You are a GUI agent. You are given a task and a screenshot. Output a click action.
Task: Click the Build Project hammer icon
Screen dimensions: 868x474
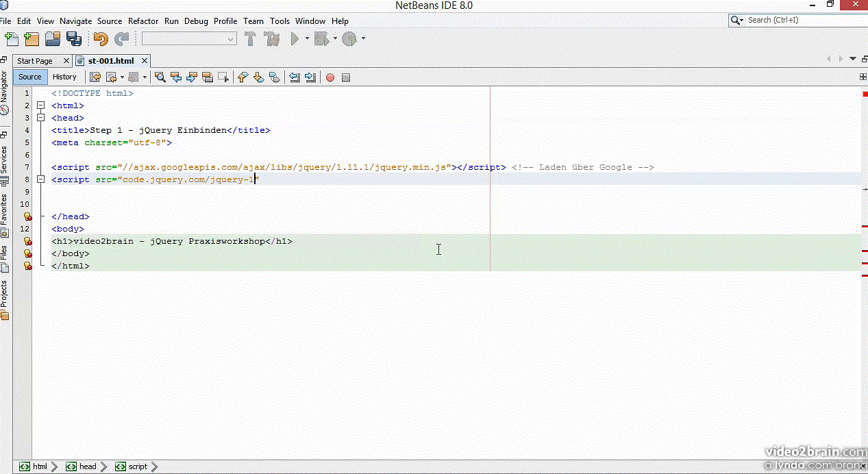coord(250,39)
